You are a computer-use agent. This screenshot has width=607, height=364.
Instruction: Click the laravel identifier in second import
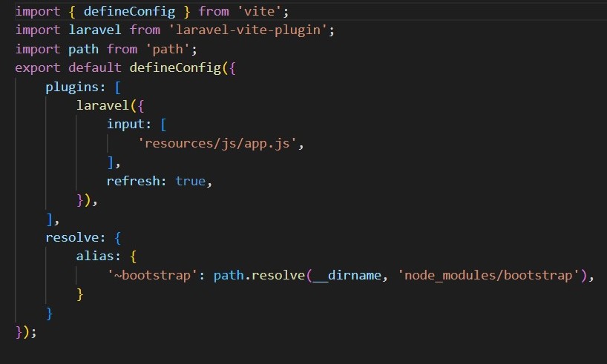click(x=95, y=30)
